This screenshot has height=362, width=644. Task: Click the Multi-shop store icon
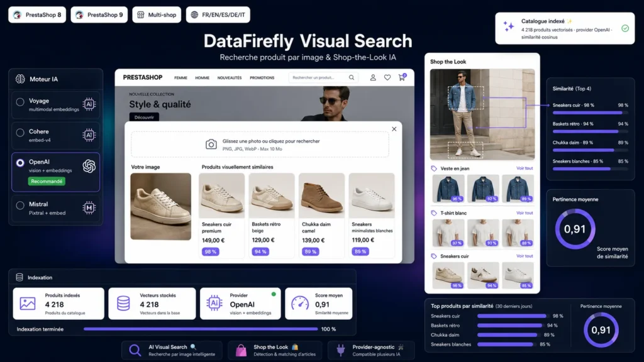(x=140, y=15)
